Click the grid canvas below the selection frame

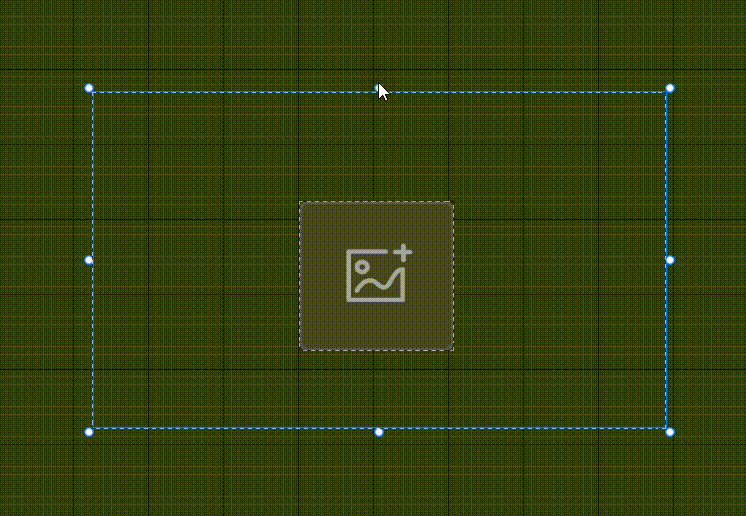tap(373, 476)
